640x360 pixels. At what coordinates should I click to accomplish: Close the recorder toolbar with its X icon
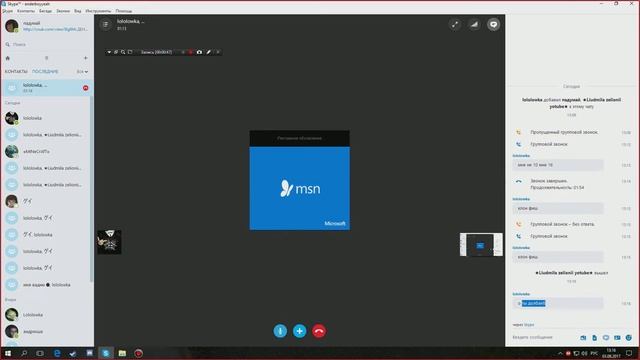point(218,52)
